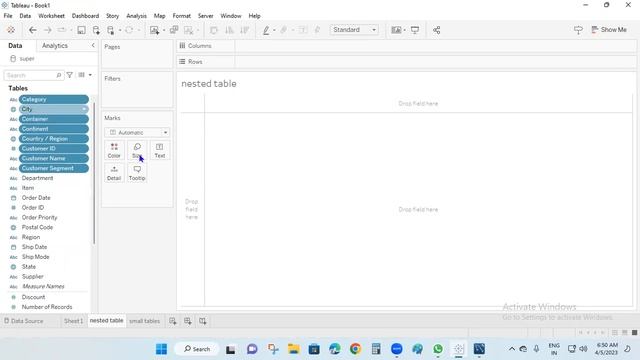Show hidden system tray icons chevron

point(511,349)
